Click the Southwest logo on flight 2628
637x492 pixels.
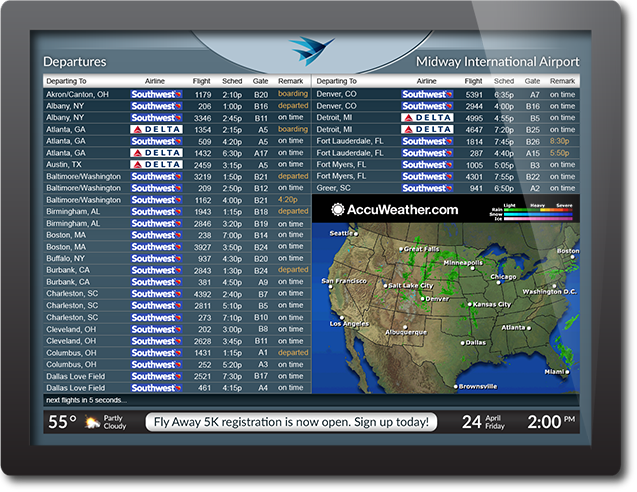[156, 341]
